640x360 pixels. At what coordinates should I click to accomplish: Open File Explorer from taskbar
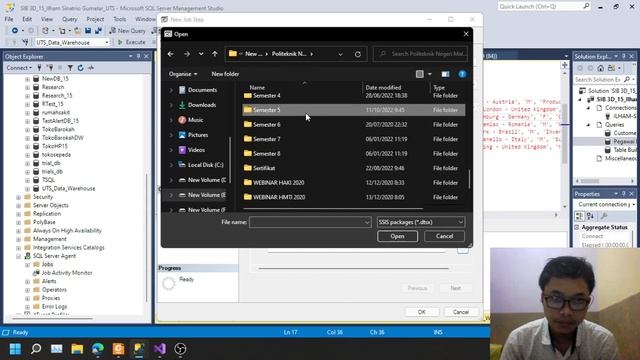(77, 349)
